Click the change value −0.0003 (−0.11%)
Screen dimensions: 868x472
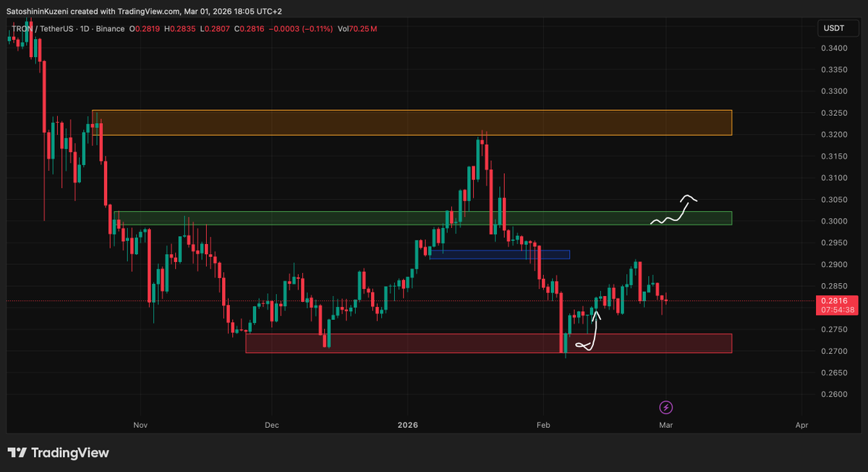click(x=302, y=29)
